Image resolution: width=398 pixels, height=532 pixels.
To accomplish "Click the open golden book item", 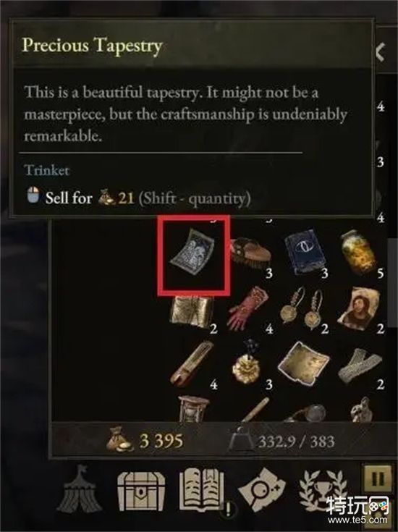I will (x=192, y=311).
